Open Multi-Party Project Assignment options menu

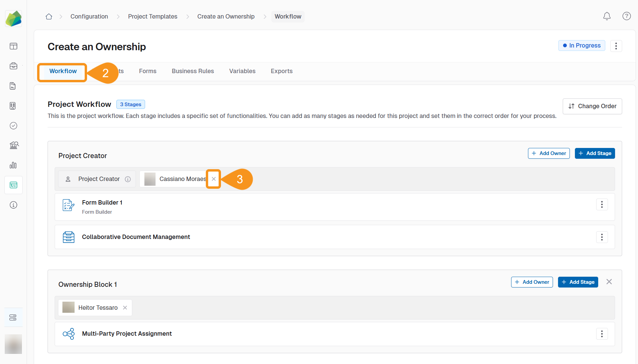click(x=602, y=334)
